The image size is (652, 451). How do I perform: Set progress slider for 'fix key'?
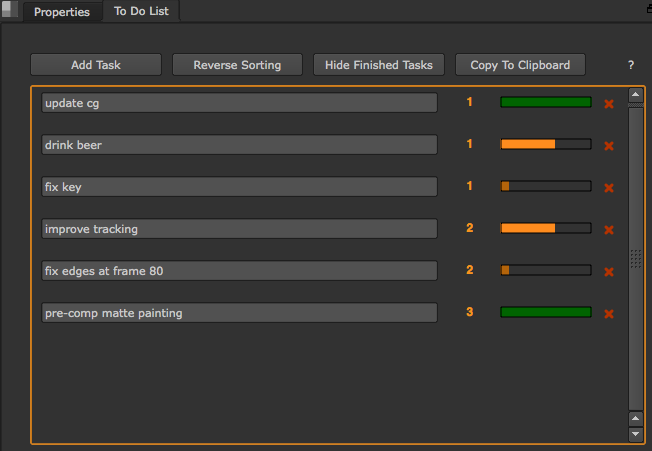[x=545, y=186]
